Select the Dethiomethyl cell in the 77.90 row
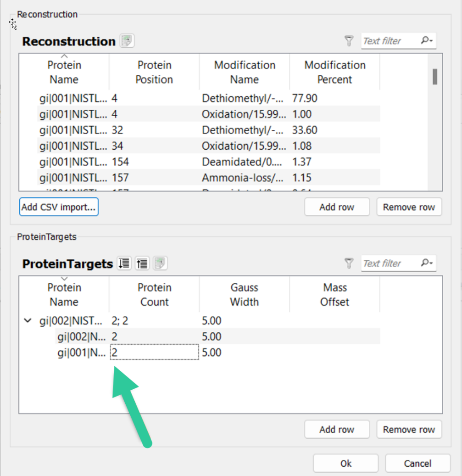Image resolution: width=462 pixels, height=476 pixels. click(245, 98)
